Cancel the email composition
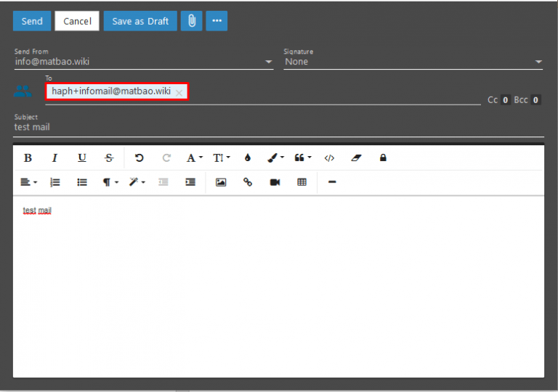Image resolution: width=558 pixels, height=392 pixels. 77,21
